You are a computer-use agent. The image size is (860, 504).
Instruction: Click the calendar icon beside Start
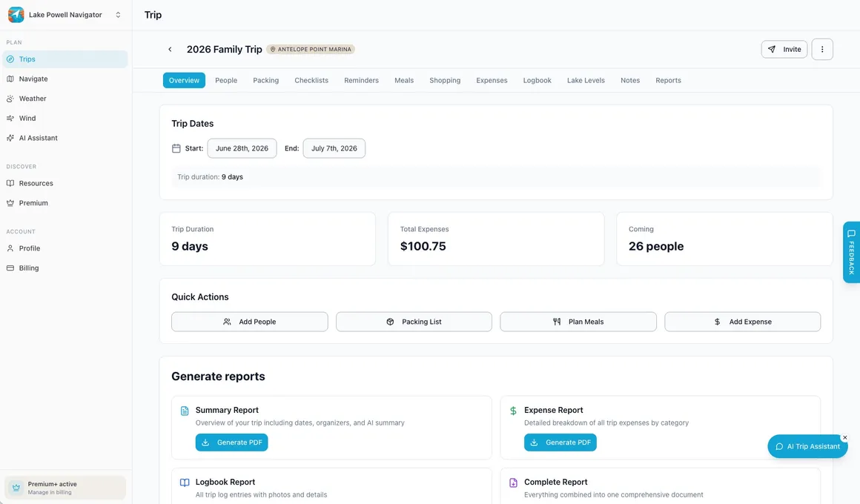point(176,148)
